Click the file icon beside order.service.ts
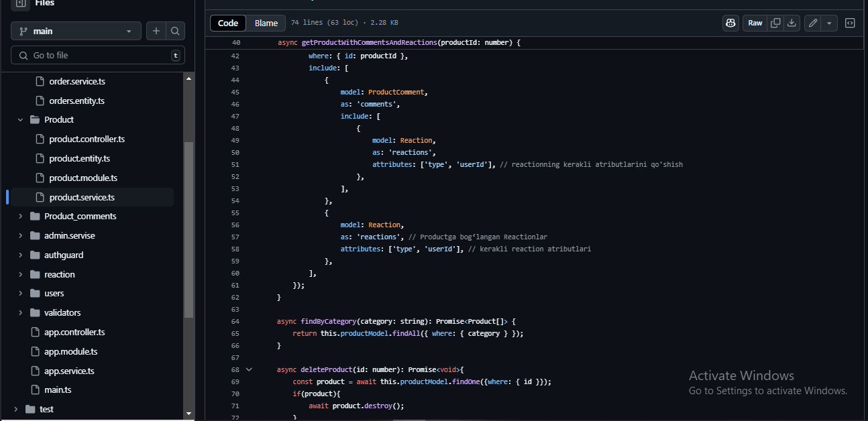 click(39, 81)
